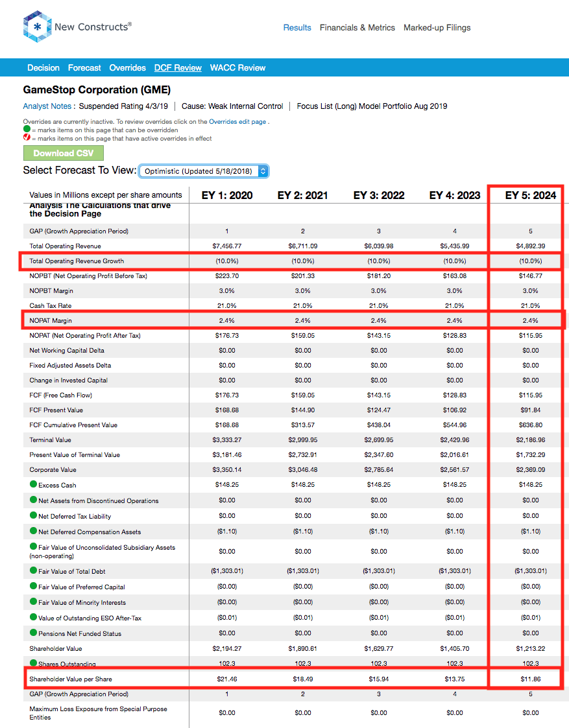Click the green dot beside Net Deferred Compensation Assets

34,531
